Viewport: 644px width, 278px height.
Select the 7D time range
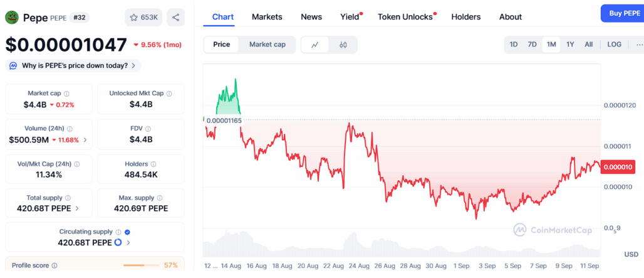tap(532, 45)
